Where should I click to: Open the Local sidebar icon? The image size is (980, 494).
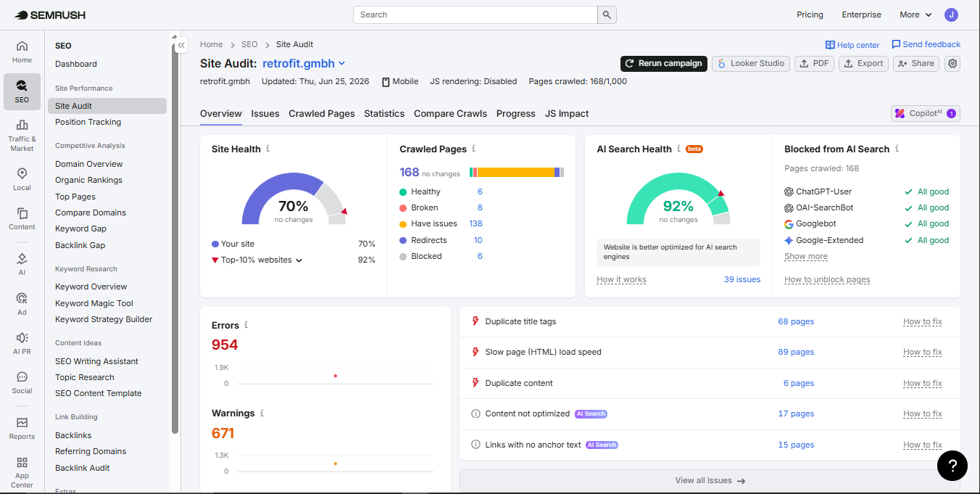coord(22,179)
